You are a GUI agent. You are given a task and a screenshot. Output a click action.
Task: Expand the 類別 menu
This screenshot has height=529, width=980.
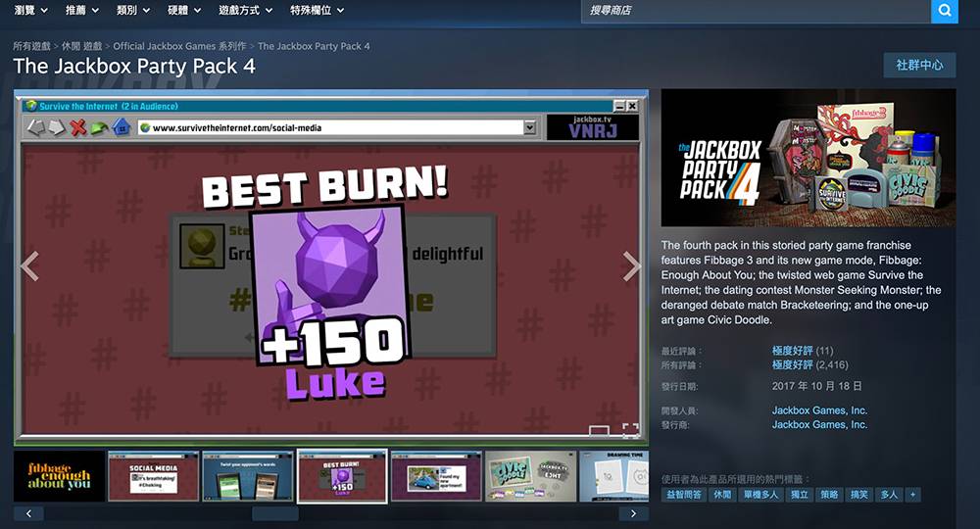pos(133,10)
